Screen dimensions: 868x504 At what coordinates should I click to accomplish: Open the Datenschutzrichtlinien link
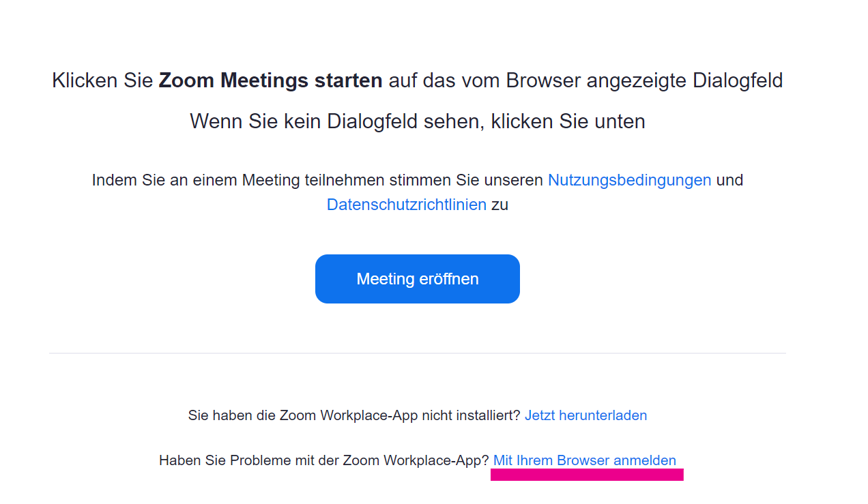tap(406, 205)
